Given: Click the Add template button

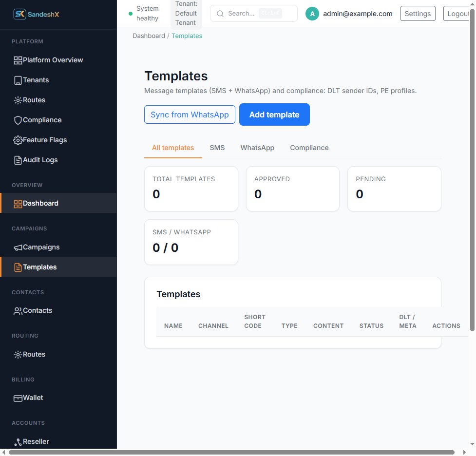Looking at the screenshot, I should (274, 115).
